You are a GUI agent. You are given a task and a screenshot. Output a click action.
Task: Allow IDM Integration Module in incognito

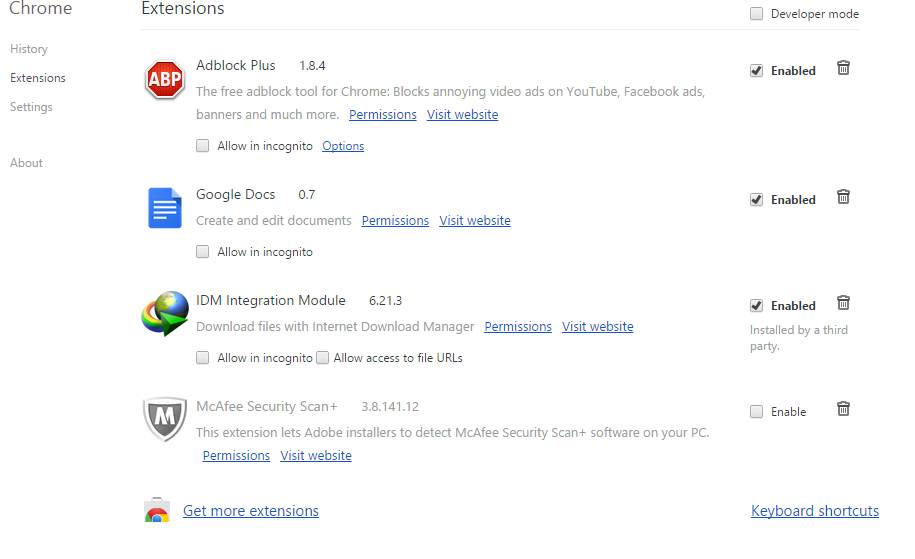[x=202, y=357]
